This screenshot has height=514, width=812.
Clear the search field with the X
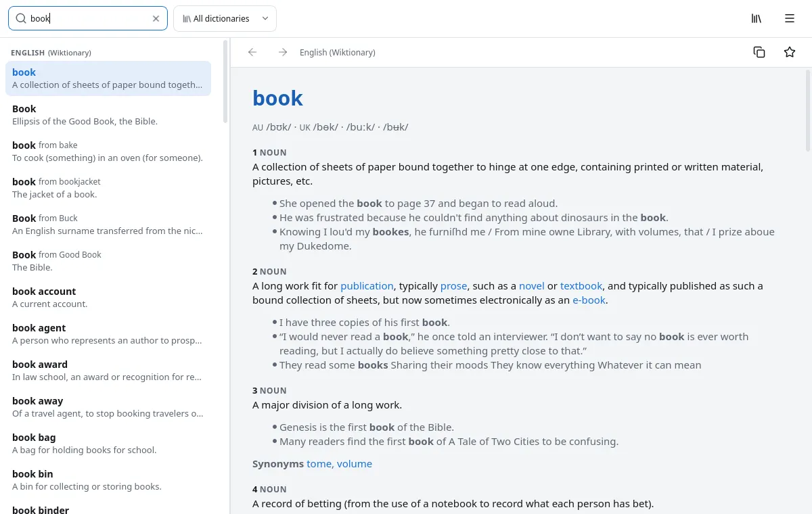pyautogui.click(x=156, y=19)
